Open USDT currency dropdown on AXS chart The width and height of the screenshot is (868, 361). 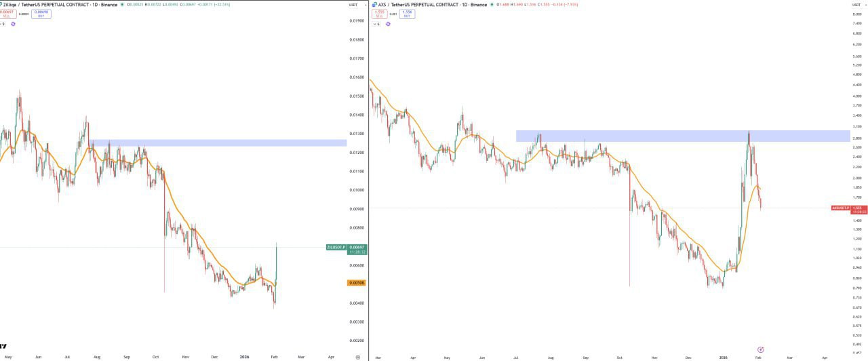tap(857, 5)
